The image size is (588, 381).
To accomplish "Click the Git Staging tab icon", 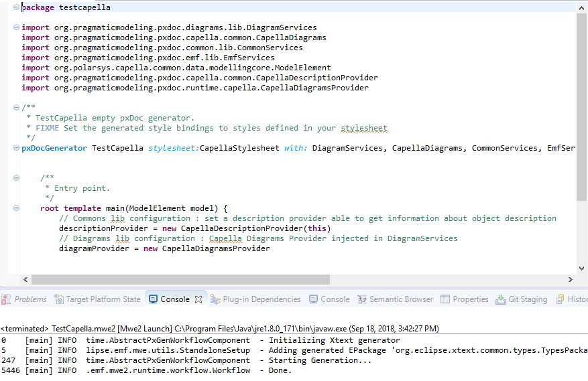I will pyautogui.click(x=501, y=299).
